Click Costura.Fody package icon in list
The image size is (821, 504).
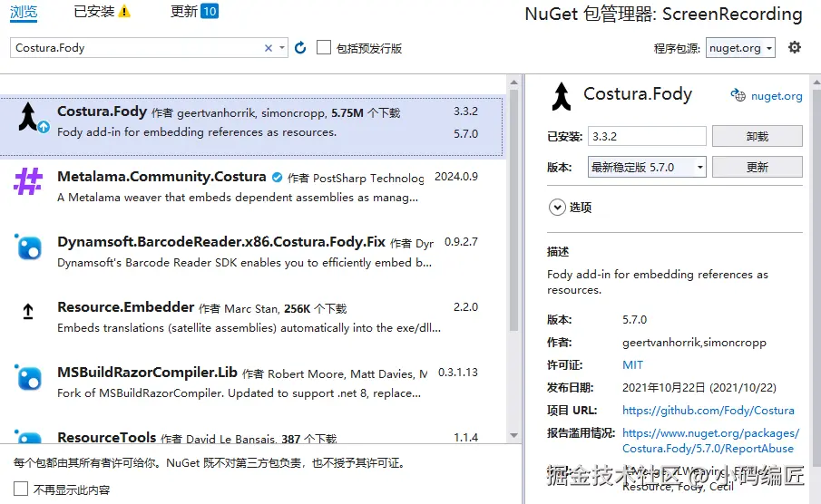(x=28, y=116)
